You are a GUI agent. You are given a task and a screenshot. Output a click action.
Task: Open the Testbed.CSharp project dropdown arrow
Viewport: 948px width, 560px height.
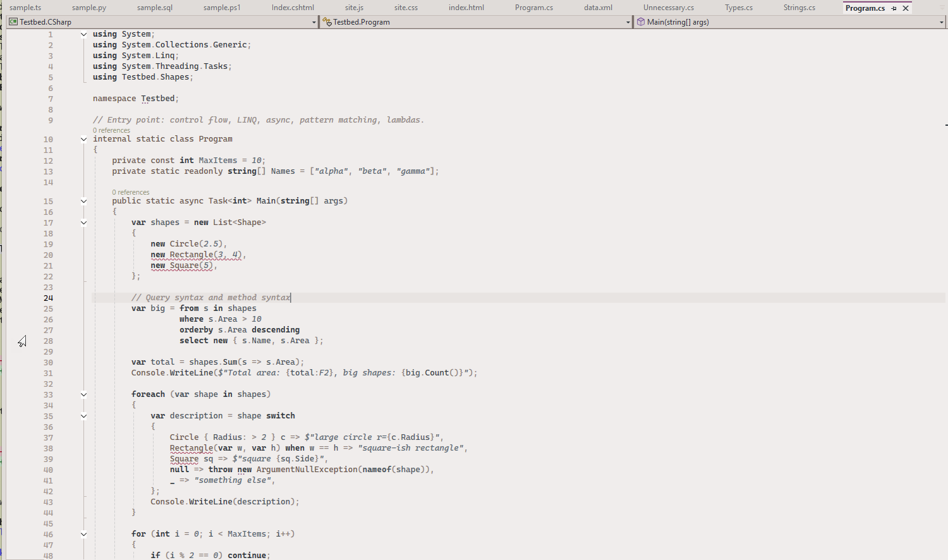point(313,22)
